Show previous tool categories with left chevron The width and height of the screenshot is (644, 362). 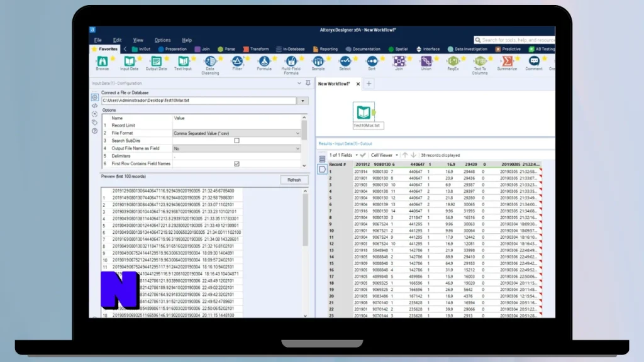pyautogui.click(x=125, y=49)
